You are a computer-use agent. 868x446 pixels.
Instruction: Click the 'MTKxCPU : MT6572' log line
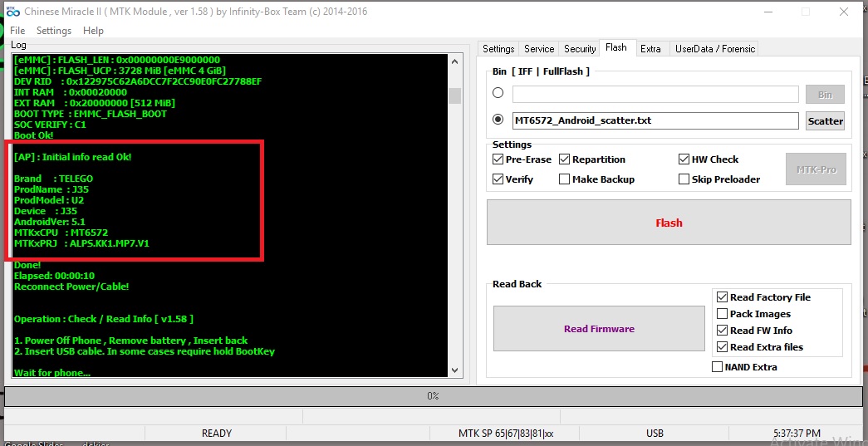61,233
